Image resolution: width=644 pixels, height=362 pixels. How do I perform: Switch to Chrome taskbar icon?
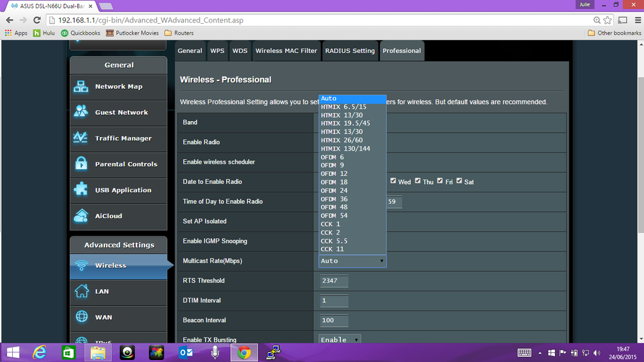(x=244, y=352)
